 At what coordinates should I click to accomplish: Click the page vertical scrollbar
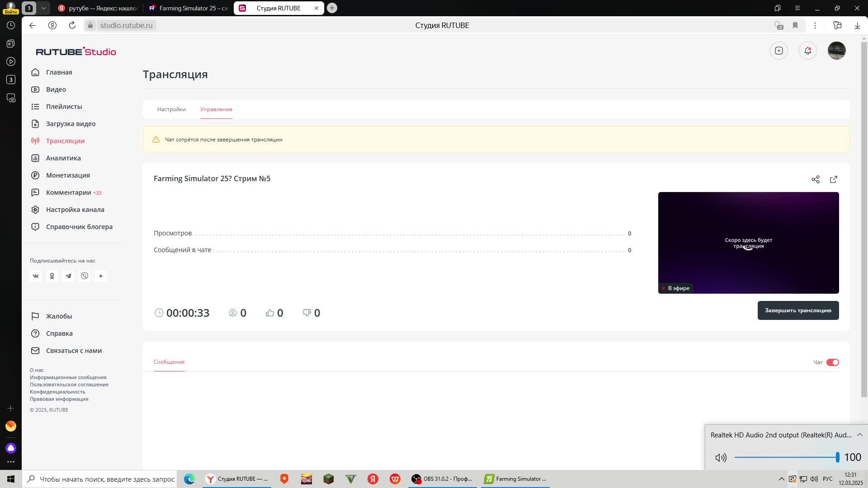[x=864, y=219]
